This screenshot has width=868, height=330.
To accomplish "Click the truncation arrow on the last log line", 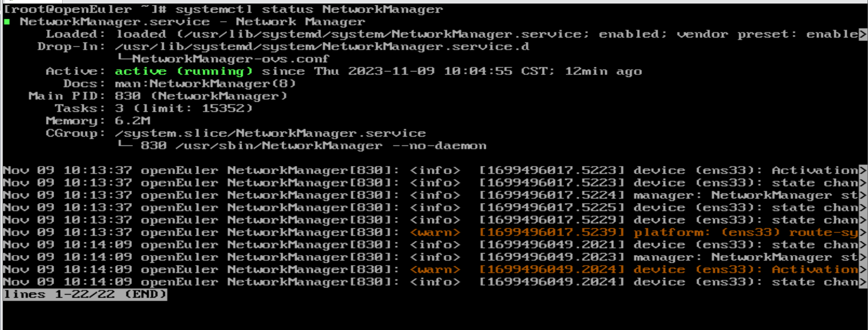I will pos(863,282).
